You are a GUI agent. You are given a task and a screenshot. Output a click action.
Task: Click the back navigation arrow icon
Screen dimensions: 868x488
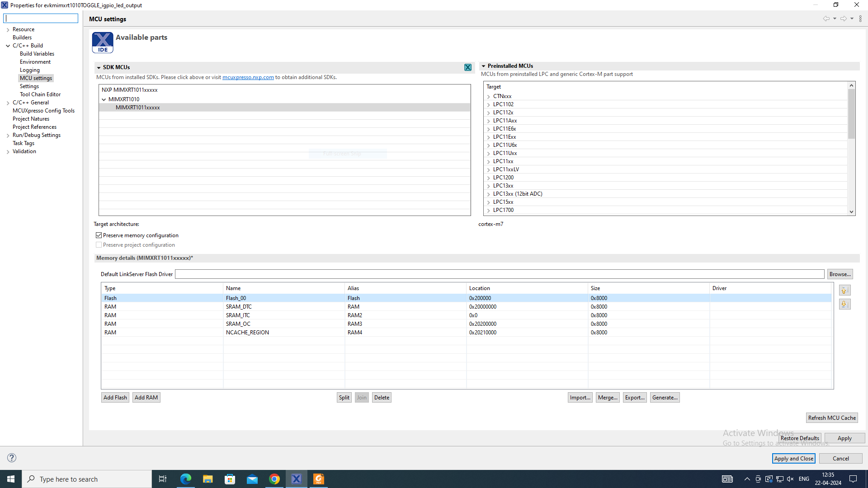point(826,19)
